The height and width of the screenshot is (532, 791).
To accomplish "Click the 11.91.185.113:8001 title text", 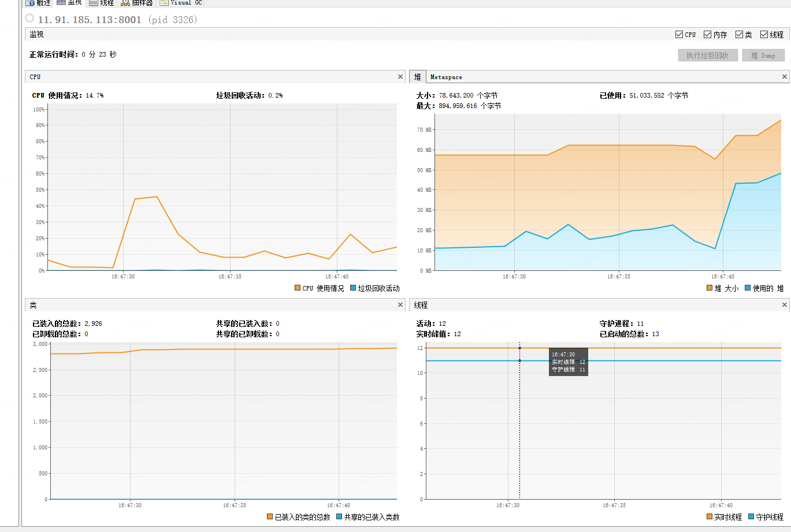I will coord(90,20).
